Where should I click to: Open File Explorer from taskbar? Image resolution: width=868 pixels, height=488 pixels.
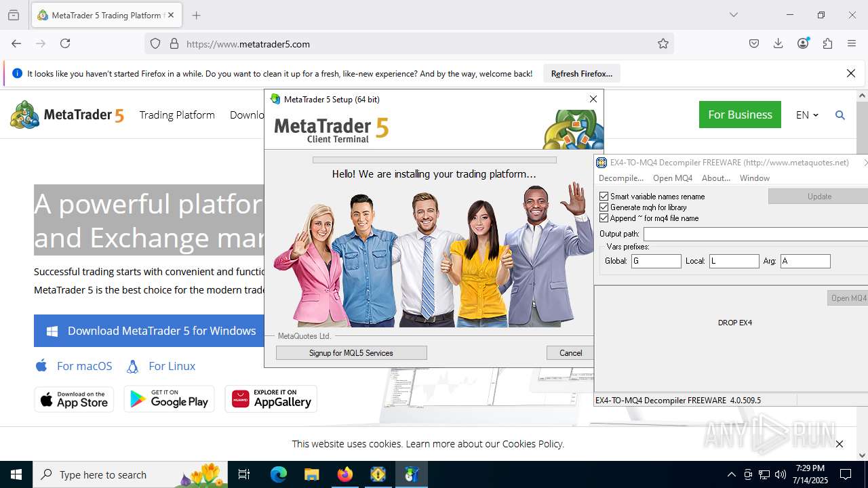point(311,474)
